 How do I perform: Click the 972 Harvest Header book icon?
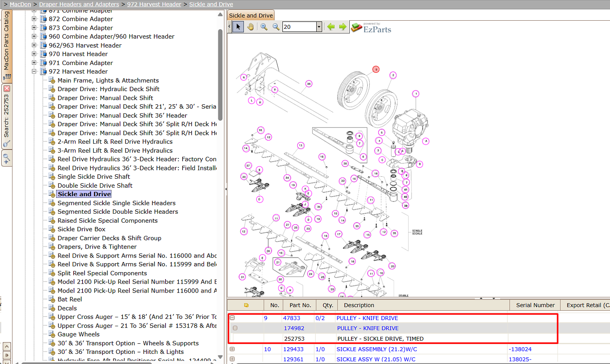coord(44,71)
